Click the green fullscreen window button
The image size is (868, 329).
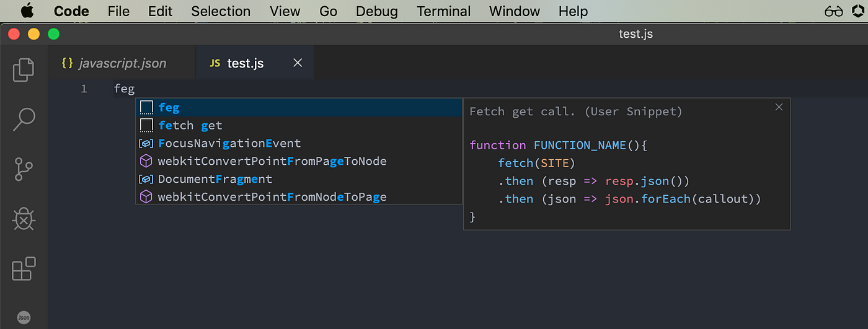point(53,35)
